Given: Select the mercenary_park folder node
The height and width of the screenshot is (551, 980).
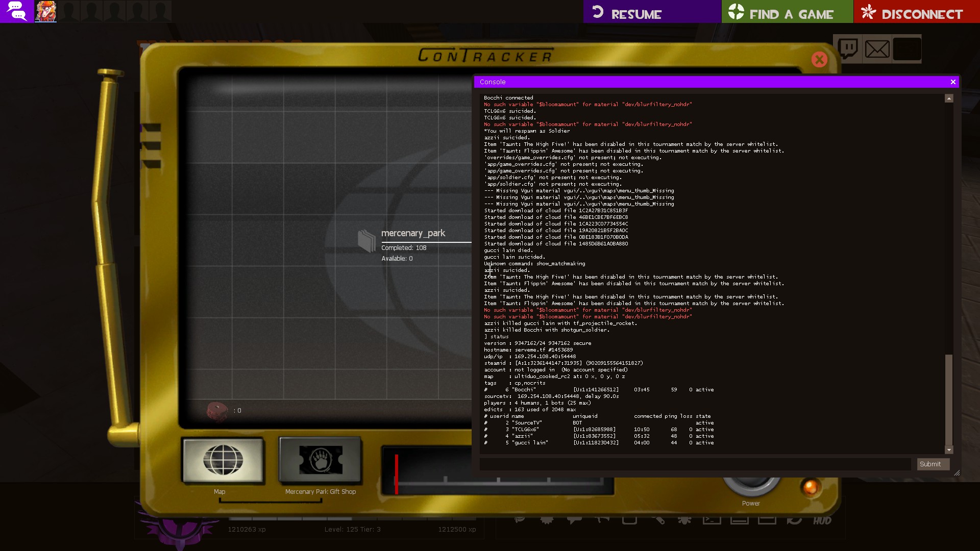Looking at the screenshot, I should (366, 241).
